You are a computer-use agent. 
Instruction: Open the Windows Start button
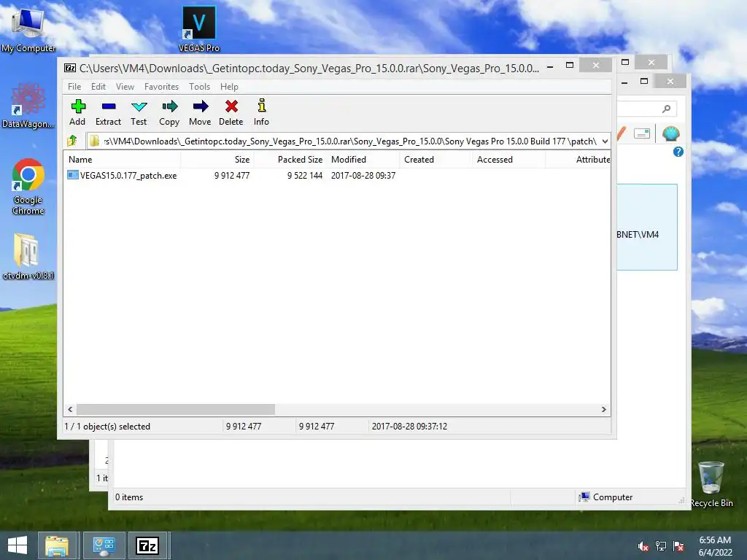18,545
